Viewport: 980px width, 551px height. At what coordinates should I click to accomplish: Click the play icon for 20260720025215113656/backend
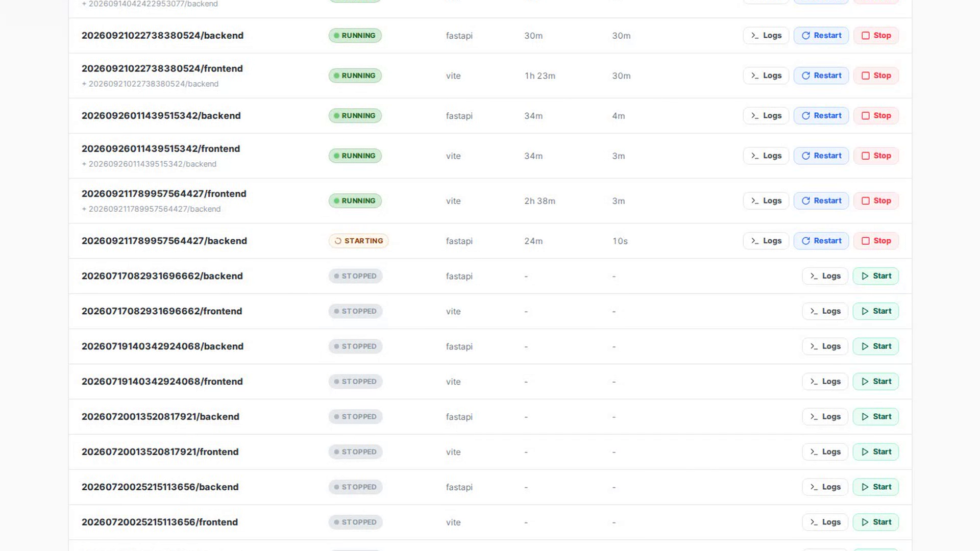coord(865,487)
